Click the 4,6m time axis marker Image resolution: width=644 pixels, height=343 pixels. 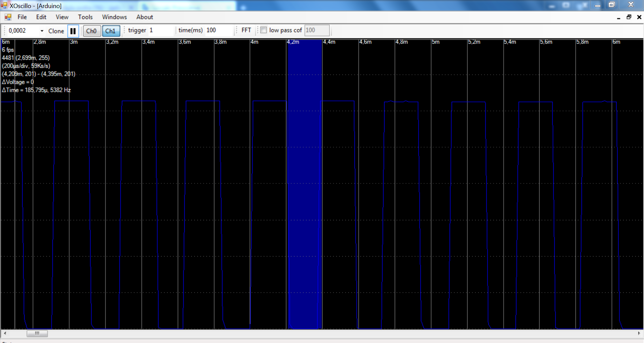tap(365, 42)
